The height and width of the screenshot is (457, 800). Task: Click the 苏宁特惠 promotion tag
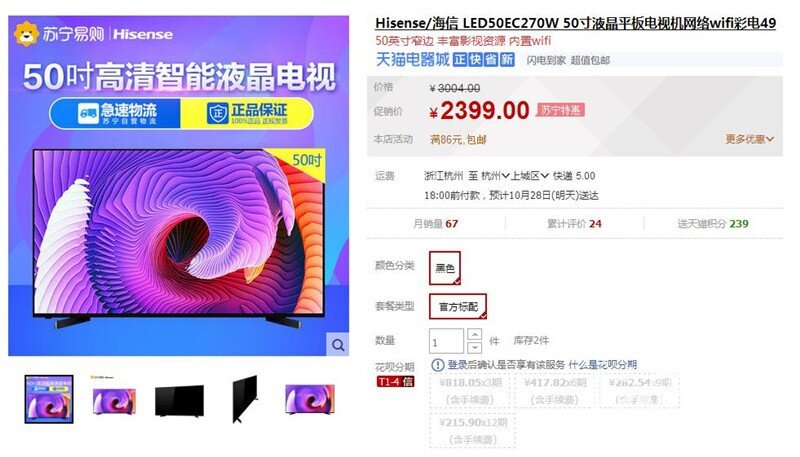click(x=560, y=110)
